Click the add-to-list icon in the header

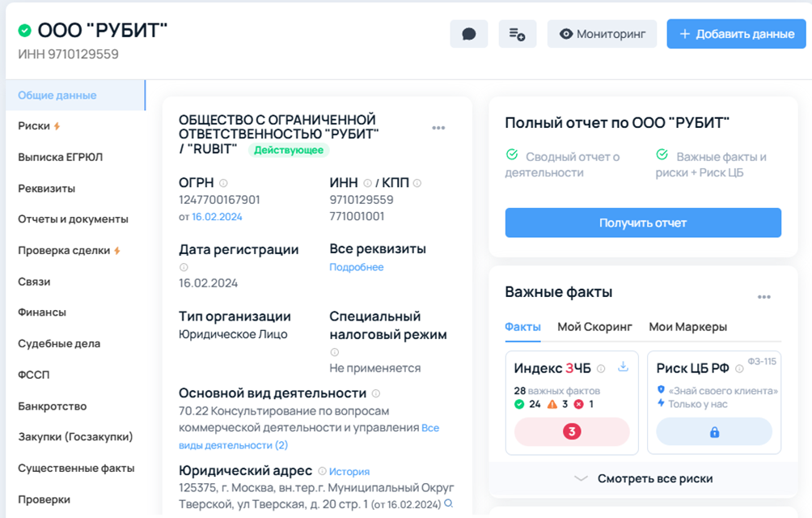(518, 33)
